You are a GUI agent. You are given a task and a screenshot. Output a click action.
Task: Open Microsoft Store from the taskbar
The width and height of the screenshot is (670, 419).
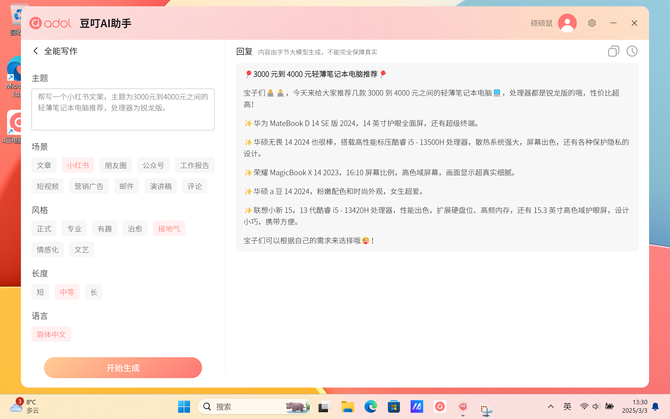pos(394,407)
